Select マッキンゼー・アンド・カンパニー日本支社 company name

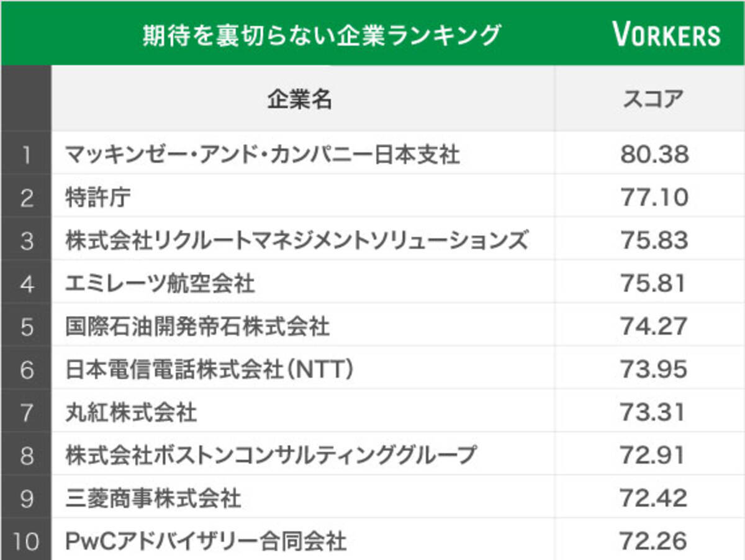pyautogui.click(x=263, y=154)
